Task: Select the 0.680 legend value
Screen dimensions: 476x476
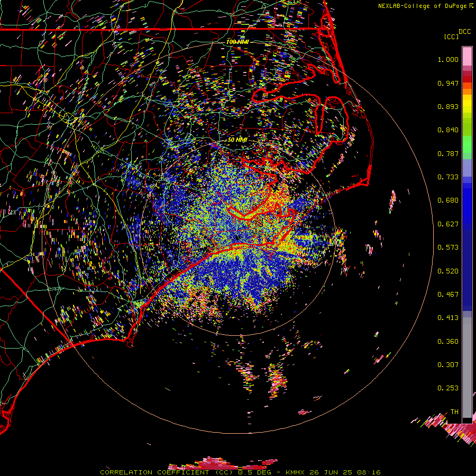Action: click(448, 200)
